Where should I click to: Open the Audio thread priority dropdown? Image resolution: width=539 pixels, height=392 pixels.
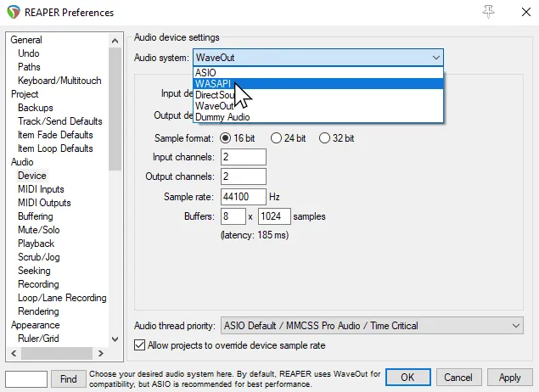click(372, 325)
